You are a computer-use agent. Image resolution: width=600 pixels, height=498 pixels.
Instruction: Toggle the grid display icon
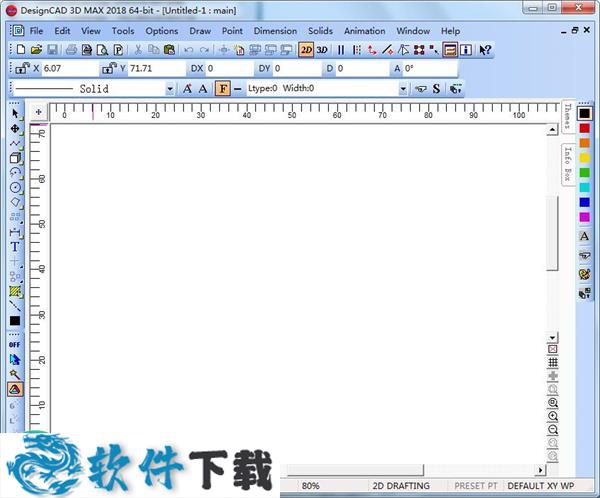pos(553,362)
